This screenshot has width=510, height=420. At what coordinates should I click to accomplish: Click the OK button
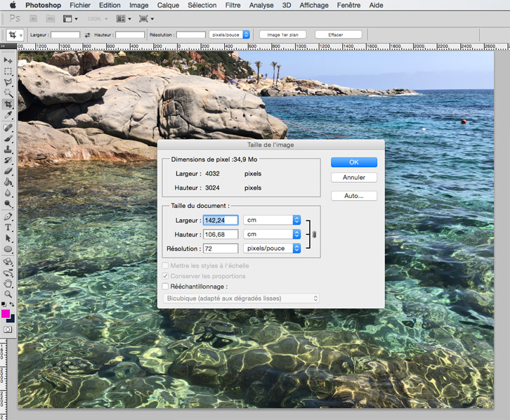(x=353, y=162)
